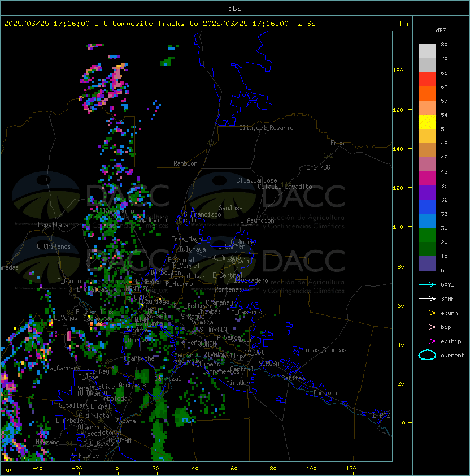Click the C_Chilenos place label
The image size is (470, 476).
(54, 246)
